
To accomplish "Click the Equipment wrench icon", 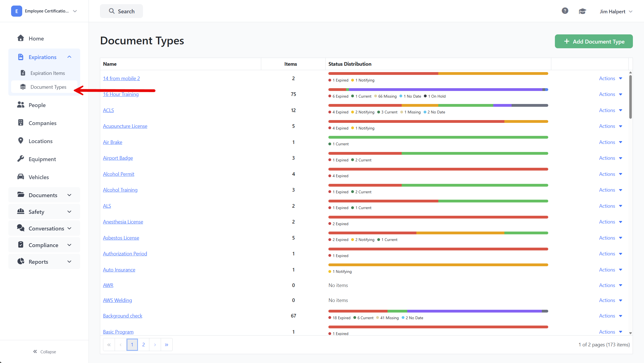I will 21,159.
